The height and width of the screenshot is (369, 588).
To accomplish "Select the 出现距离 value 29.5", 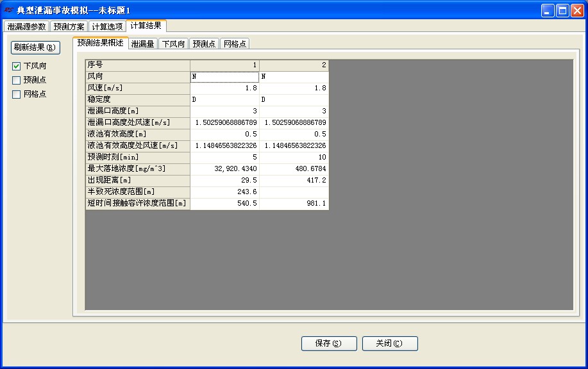I will pos(224,180).
